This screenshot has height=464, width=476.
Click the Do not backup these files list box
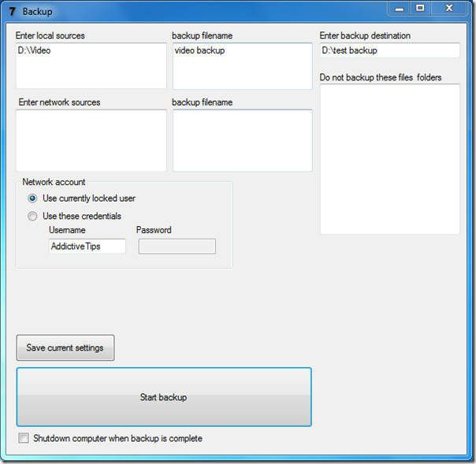pos(390,159)
